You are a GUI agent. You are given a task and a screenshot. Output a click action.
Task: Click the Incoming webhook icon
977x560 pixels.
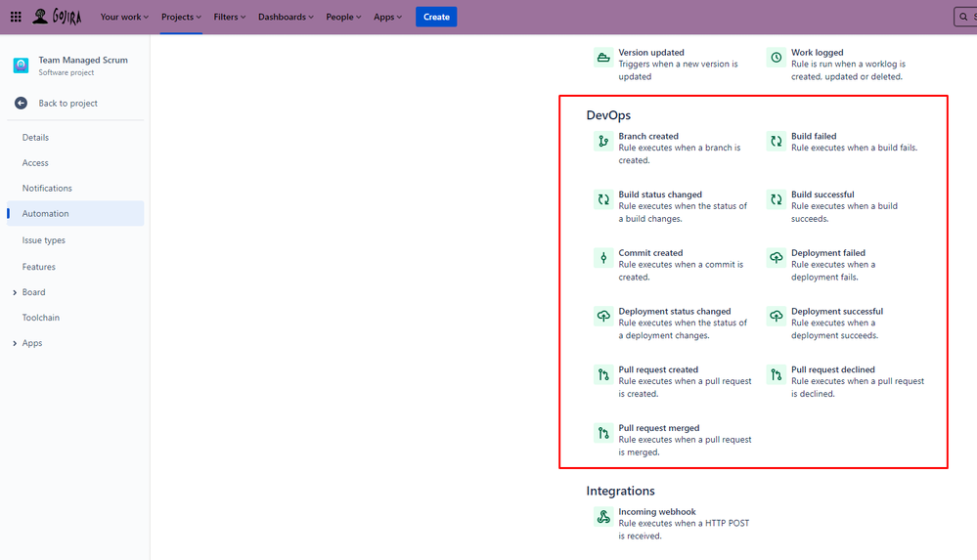603,517
